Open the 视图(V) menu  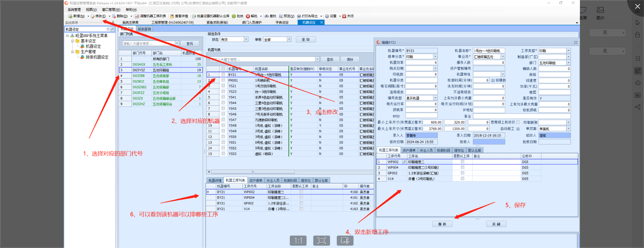(x=91, y=10)
